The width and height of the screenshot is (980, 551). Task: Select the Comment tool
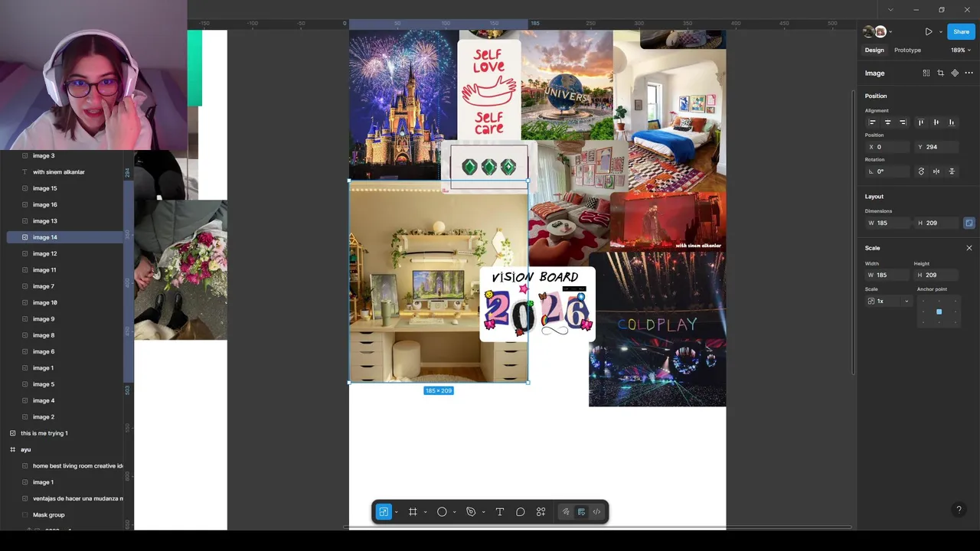[x=521, y=512]
